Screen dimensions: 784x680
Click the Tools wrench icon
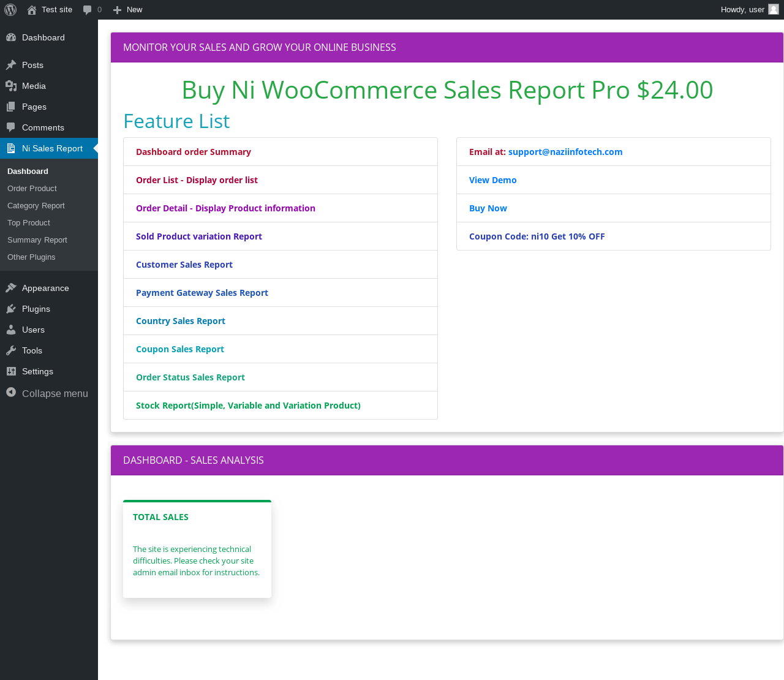(11, 350)
